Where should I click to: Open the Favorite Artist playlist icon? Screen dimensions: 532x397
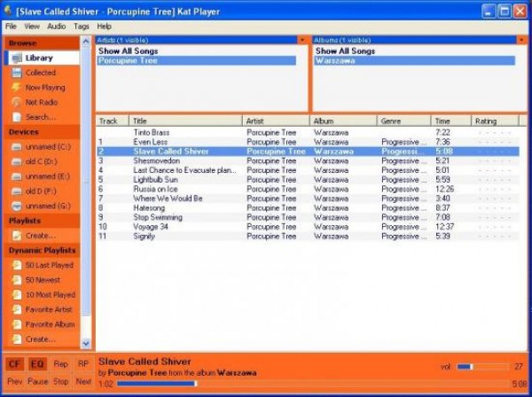coord(17,309)
